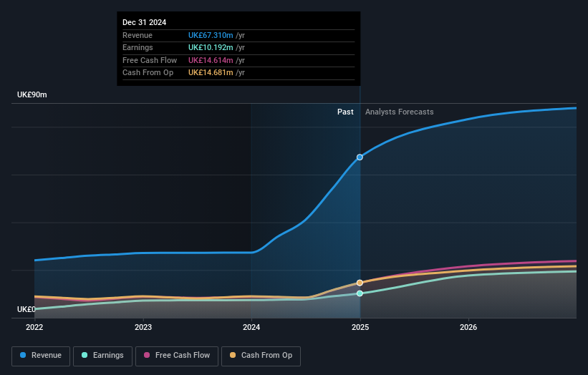This screenshot has width=588, height=375.
Task: Toggle the Earnings legend button
Action: (102, 356)
